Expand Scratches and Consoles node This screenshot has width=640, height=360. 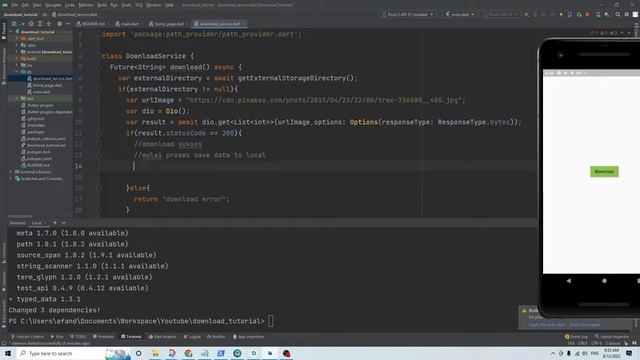click(x=11, y=178)
